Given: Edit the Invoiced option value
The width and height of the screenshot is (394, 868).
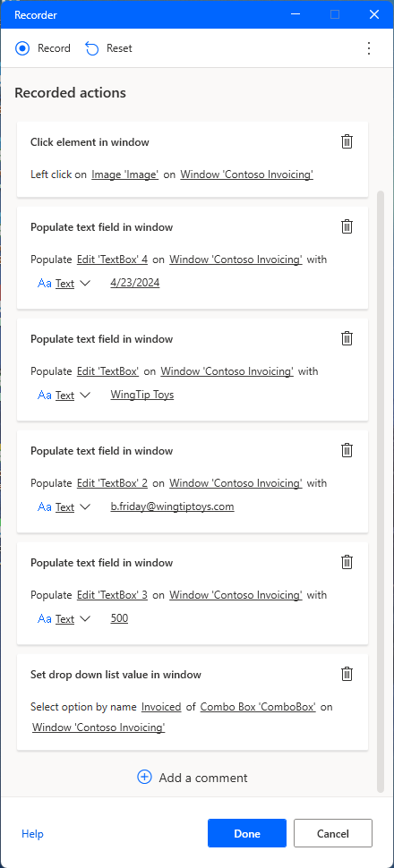Looking at the screenshot, I should pyautogui.click(x=161, y=707).
